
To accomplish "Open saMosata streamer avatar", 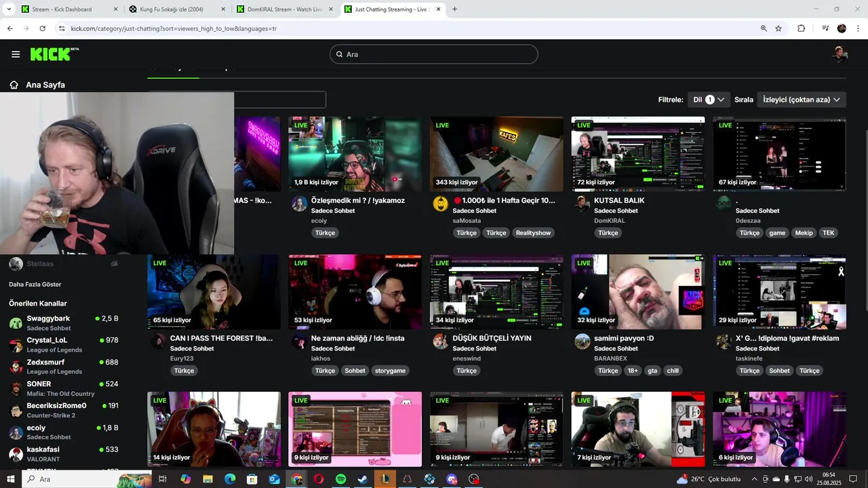I will pyautogui.click(x=441, y=203).
